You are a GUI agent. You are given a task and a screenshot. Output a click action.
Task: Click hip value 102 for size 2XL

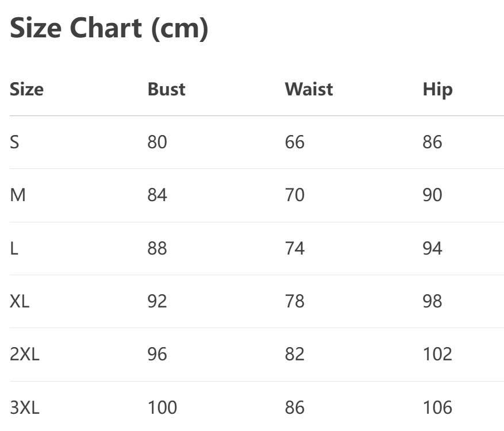[x=437, y=354]
